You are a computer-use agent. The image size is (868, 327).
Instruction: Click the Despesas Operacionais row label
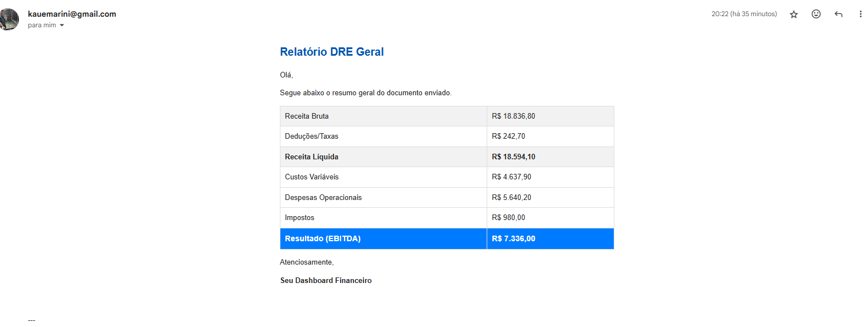pyautogui.click(x=323, y=198)
